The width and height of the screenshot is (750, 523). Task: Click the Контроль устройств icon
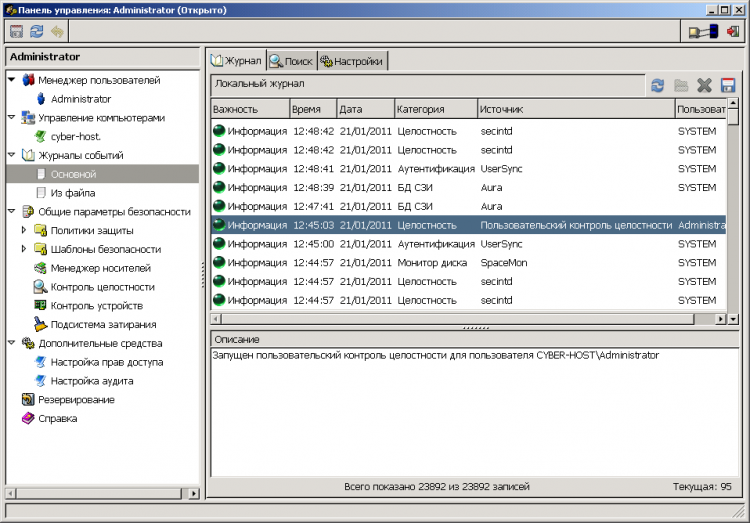[x=41, y=305]
